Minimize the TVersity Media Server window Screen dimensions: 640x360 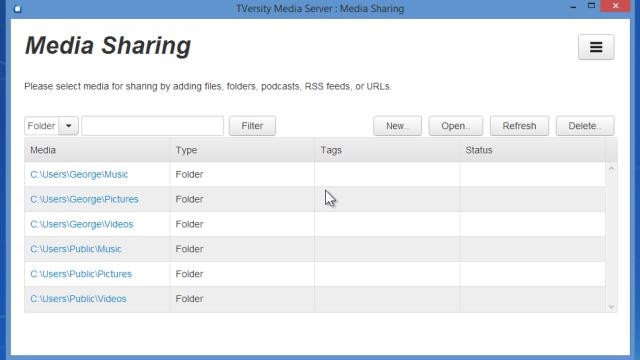tap(573, 7)
